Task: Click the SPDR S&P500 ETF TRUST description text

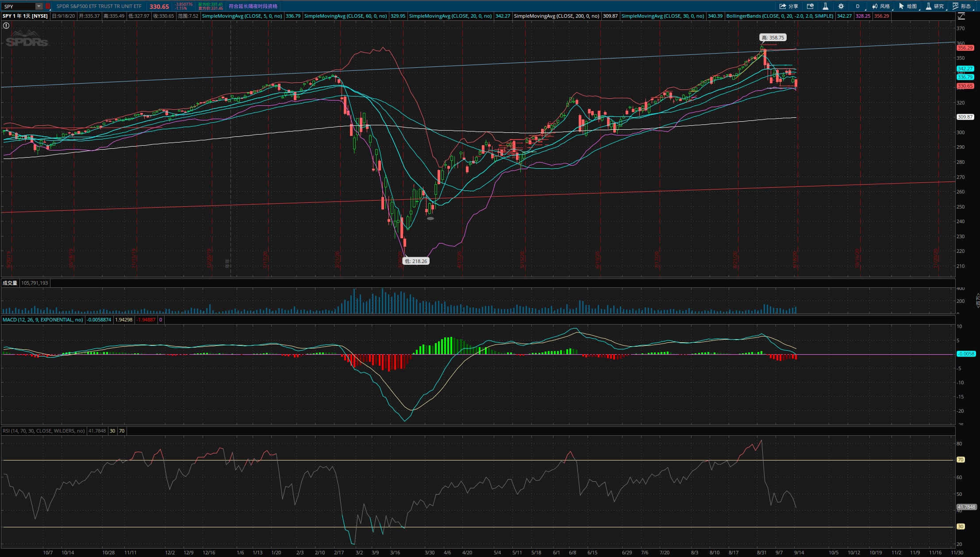Action: (99, 6)
